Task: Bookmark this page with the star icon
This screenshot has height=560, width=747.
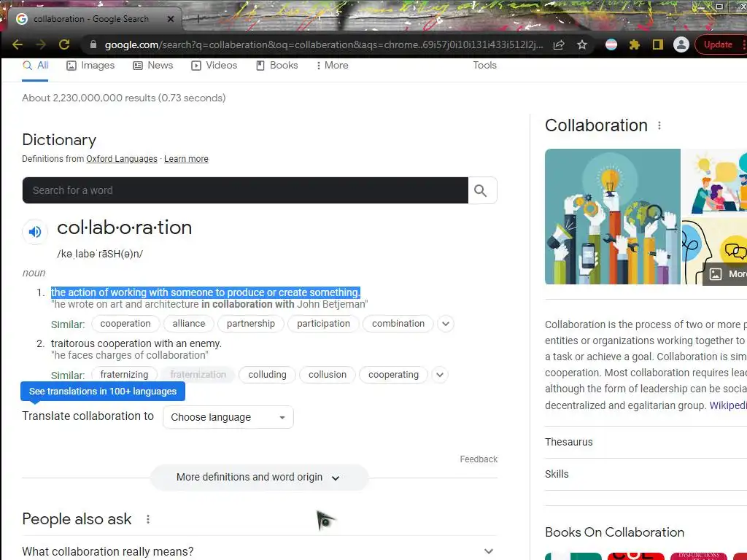Action: tap(582, 44)
